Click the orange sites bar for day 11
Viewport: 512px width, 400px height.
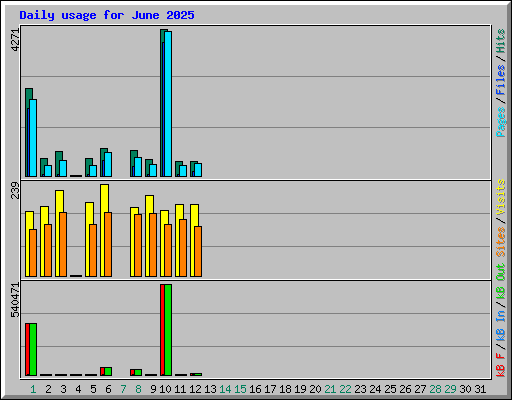click(183, 248)
